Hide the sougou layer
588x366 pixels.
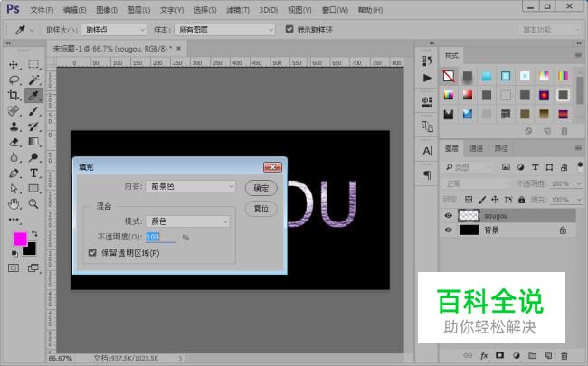click(x=448, y=215)
